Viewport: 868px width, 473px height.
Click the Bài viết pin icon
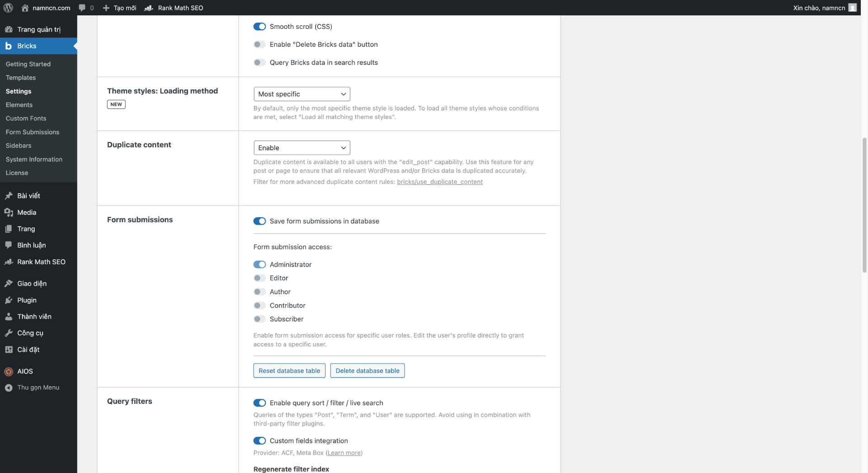[9, 196]
